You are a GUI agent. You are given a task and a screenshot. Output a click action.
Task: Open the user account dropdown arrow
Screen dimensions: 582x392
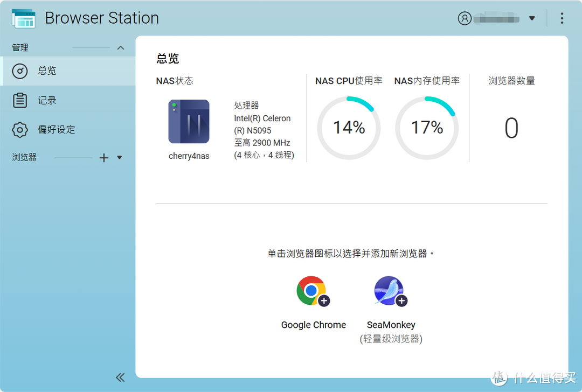pyautogui.click(x=532, y=18)
